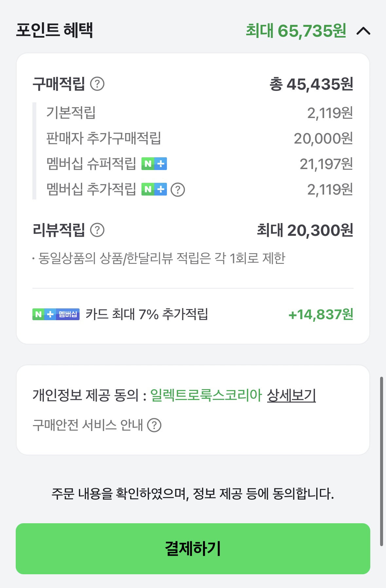
Task: Tap the 최대 65,735원 header amount
Action: pos(296,31)
